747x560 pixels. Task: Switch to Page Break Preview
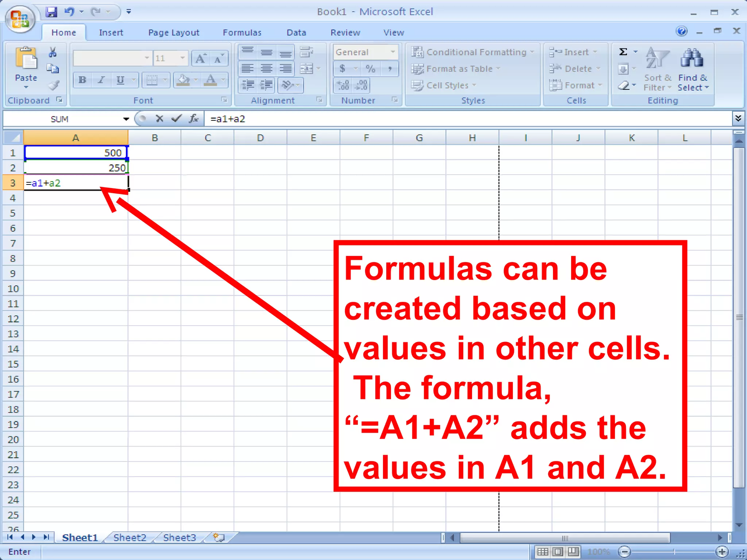(573, 552)
